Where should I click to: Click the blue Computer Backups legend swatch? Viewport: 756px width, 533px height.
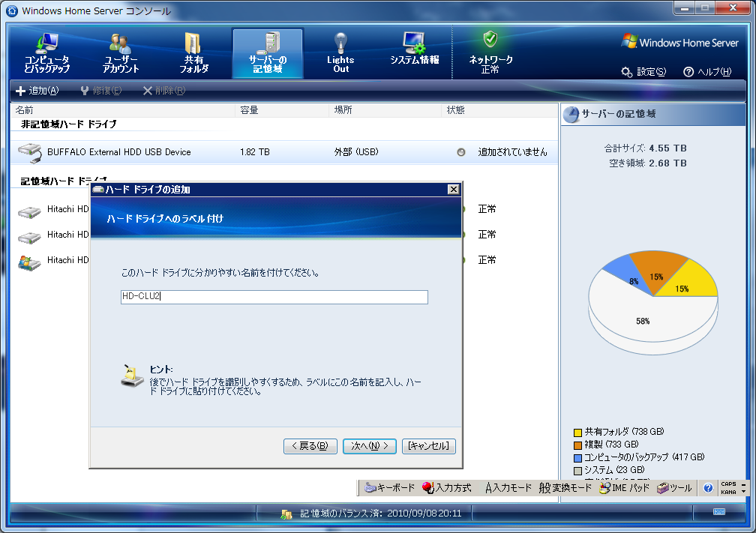(x=577, y=458)
